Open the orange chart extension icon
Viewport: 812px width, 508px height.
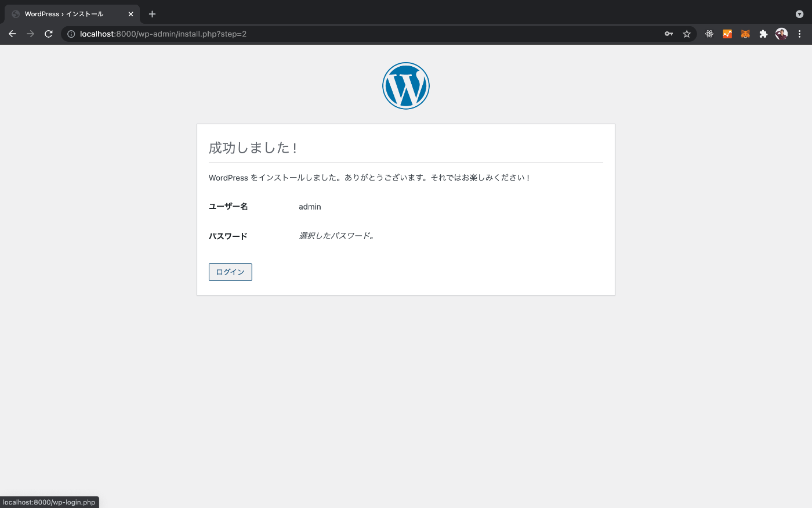click(x=727, y=34)
